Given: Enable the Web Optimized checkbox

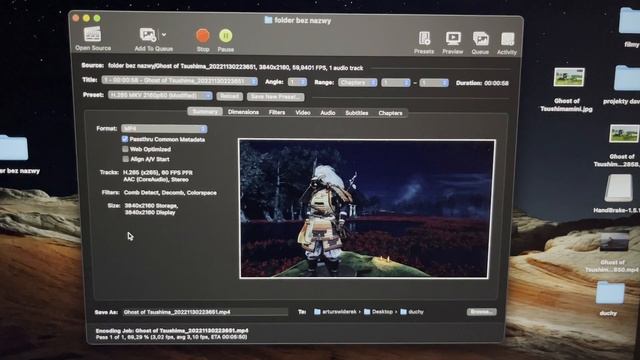Looking at the screenshot, I should coord(125,149).
